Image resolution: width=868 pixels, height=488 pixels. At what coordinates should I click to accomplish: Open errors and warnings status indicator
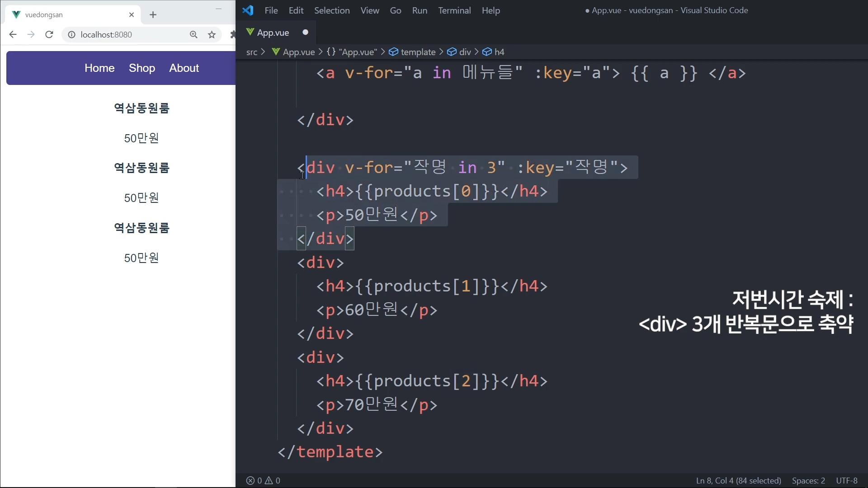[x=263, y=480]
